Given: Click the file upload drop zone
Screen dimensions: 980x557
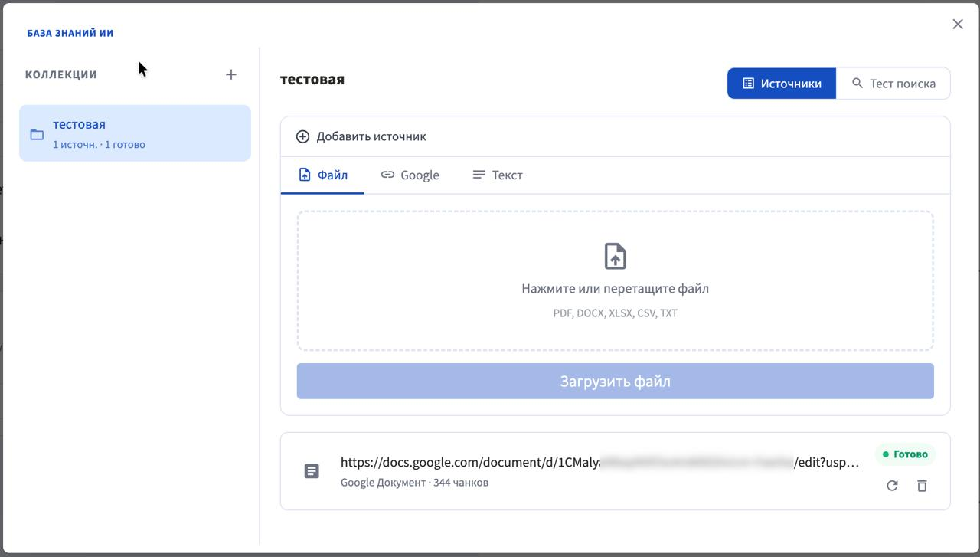Looking at the screenshot, I should [x=616, y=280].
